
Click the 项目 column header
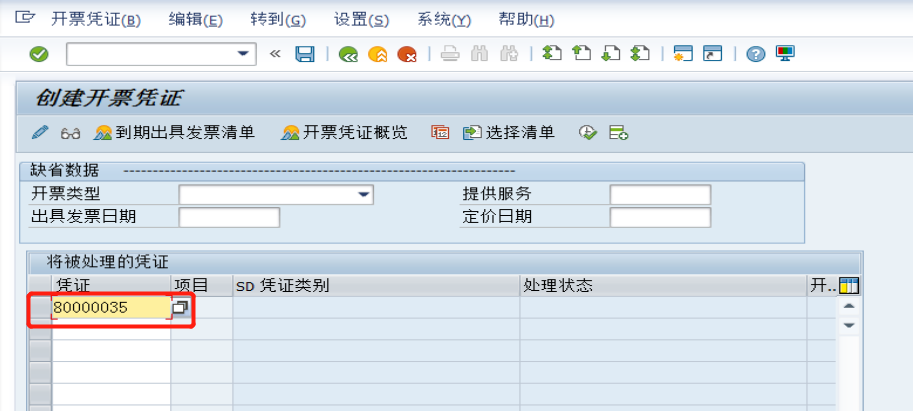(x=202, y=285)
